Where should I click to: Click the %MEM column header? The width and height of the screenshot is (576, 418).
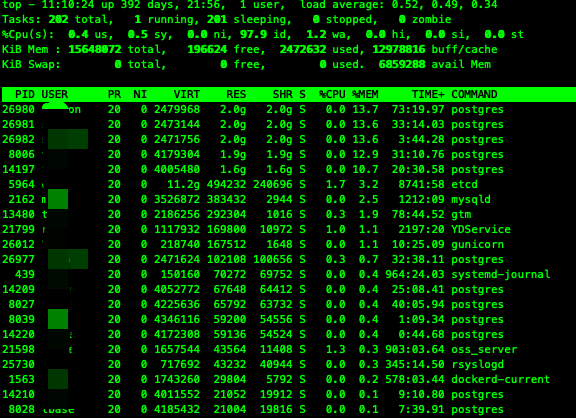click(365, 94)
